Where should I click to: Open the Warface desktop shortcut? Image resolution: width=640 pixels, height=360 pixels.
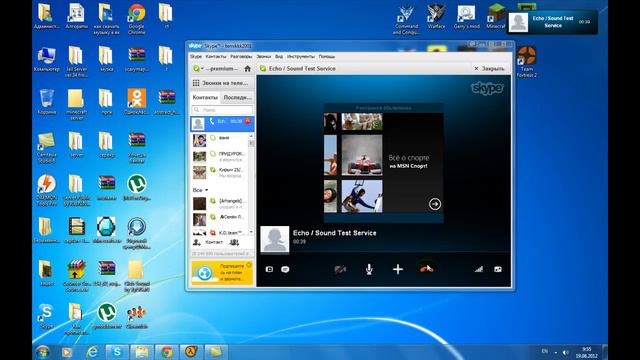(436, 16)
